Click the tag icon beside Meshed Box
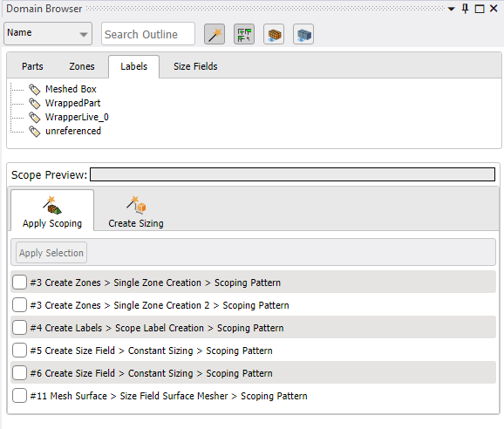 point(34,89)
